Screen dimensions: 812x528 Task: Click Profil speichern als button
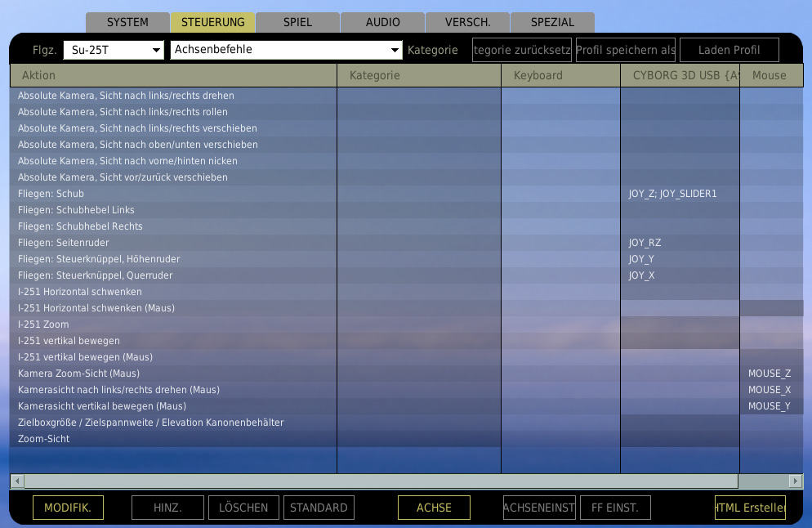[626, 50]
